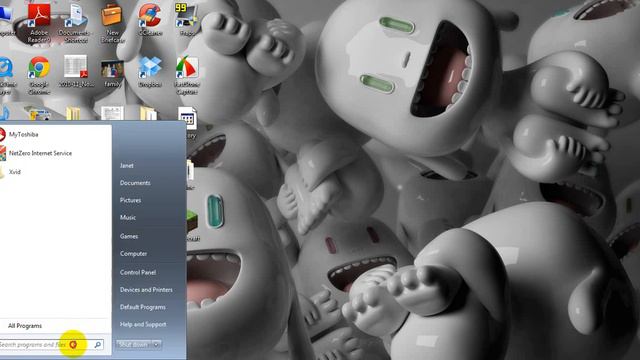Open Control Panel from the Start menu
640x360 pixels.
tap(138, 272)
